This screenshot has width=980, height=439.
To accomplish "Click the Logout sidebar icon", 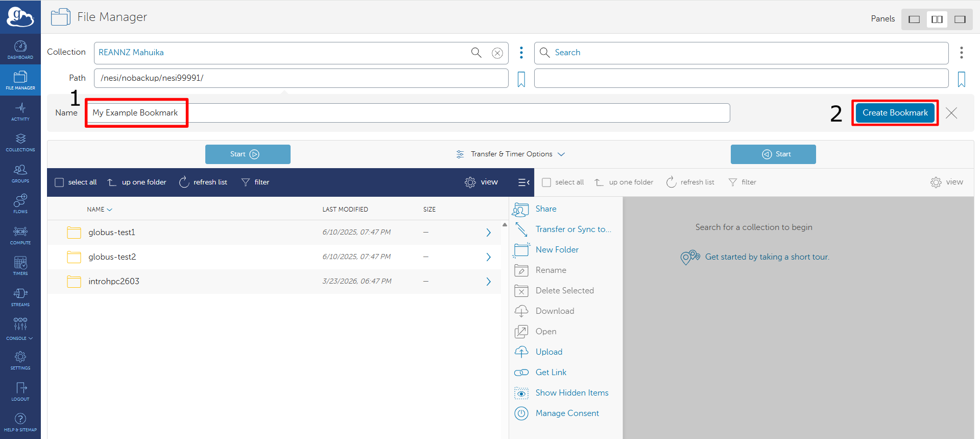I will 20,391.
